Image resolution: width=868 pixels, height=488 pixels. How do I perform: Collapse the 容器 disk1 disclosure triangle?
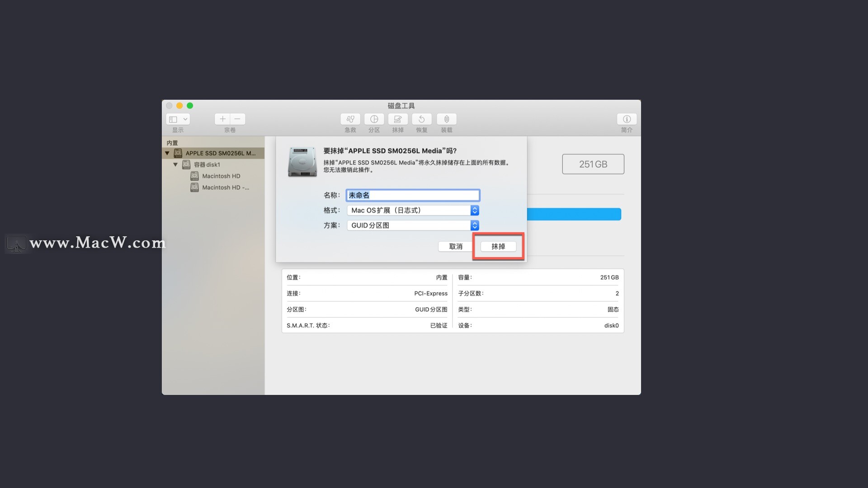tap(175, 164)
